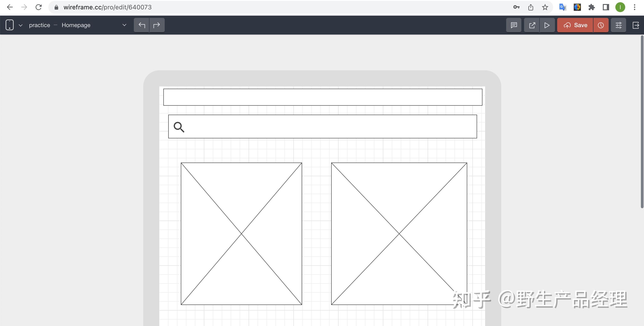Reload the wireframe.cc page

point(38,7)
